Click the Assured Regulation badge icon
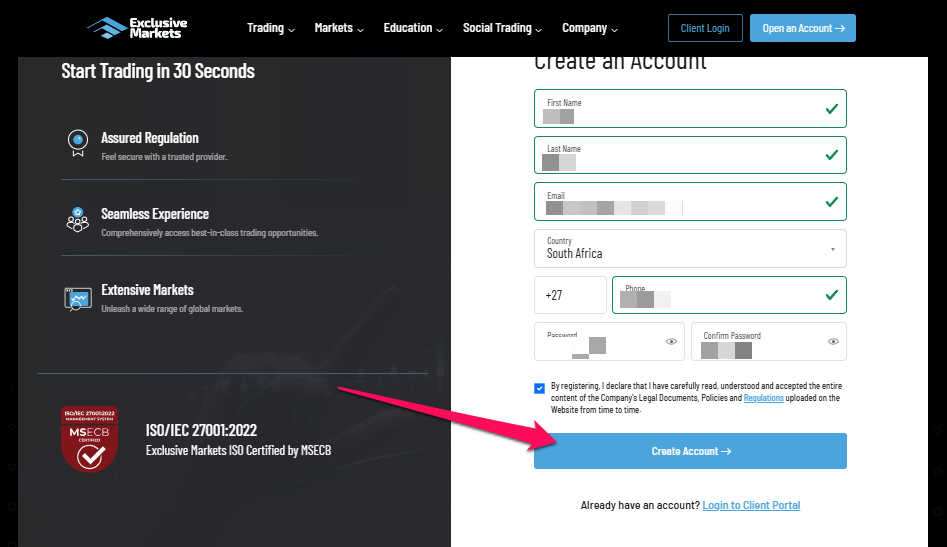The image size is (947, 547). coord(78,143)
